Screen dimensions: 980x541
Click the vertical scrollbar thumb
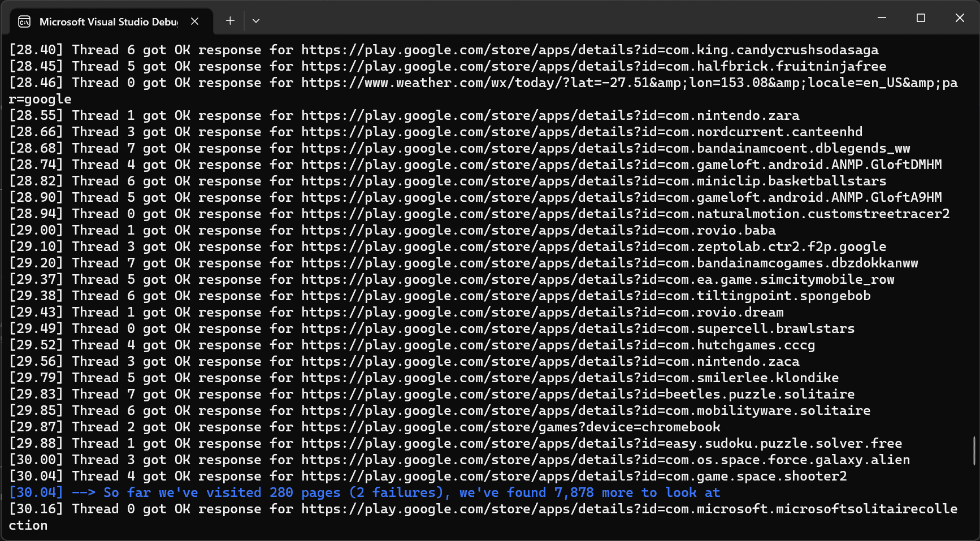974,451
